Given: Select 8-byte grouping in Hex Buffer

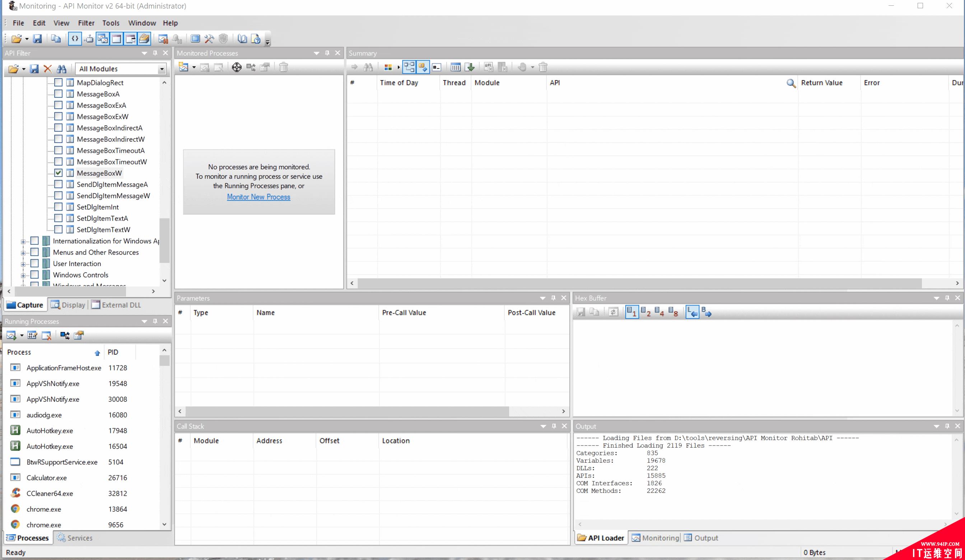Looking at the screenshot, I should coord(673,312).
